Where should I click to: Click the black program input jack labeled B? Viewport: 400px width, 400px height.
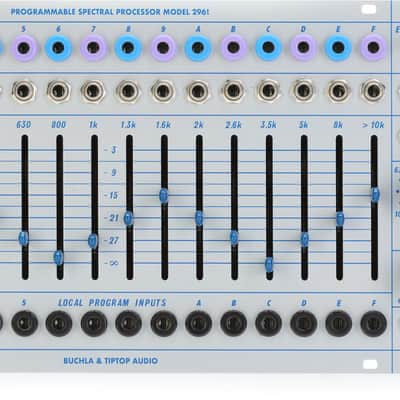(x=234, y=323)
